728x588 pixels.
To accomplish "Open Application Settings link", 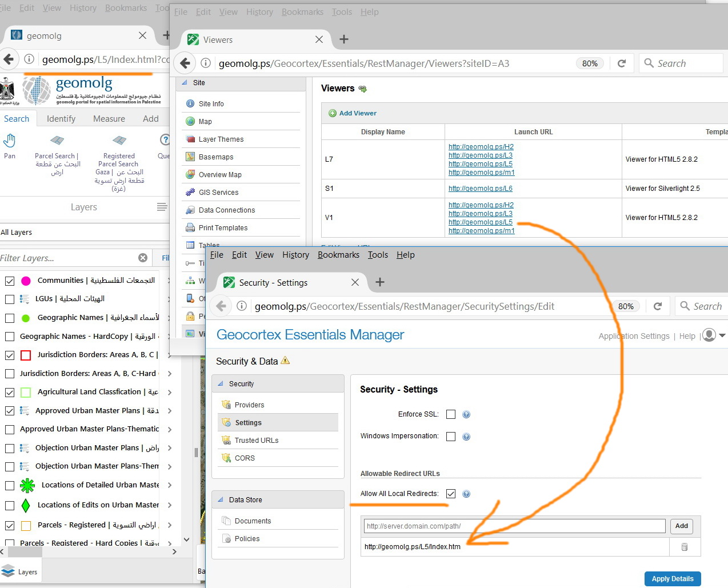I will click(x=634, y=336).
